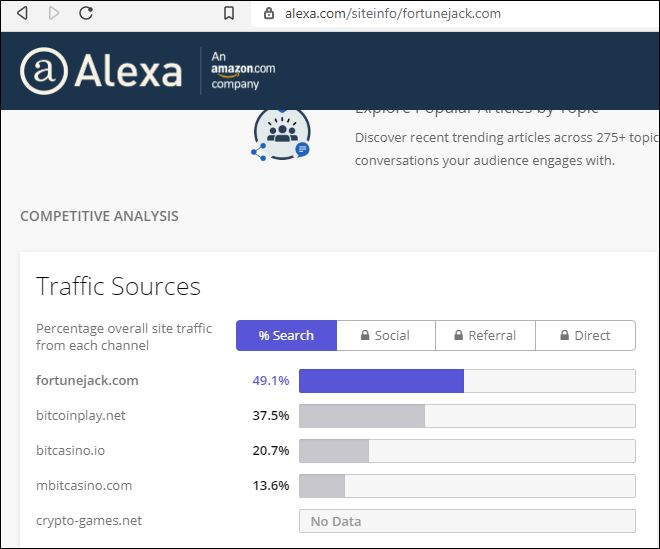Open the Alexa logo homepage link
Image resolution: width=660 pixels, height=549 pixels.
coord(101,71)
